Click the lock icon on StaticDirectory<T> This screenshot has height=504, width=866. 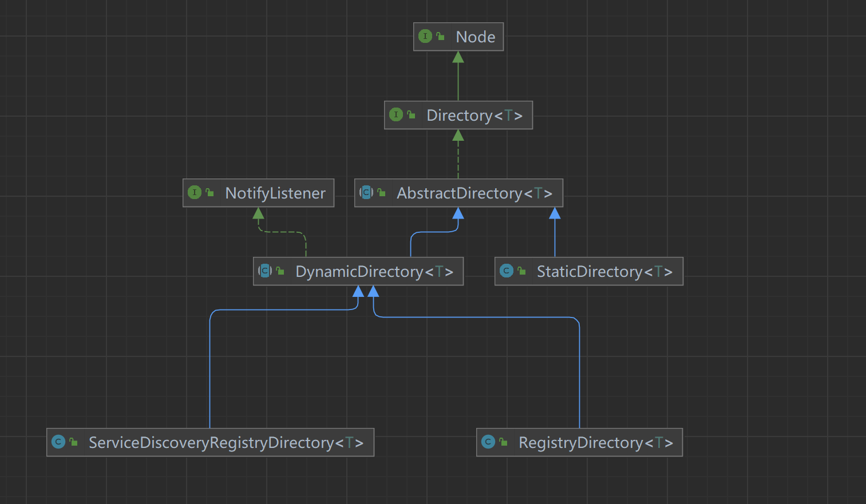pos(522,271)
